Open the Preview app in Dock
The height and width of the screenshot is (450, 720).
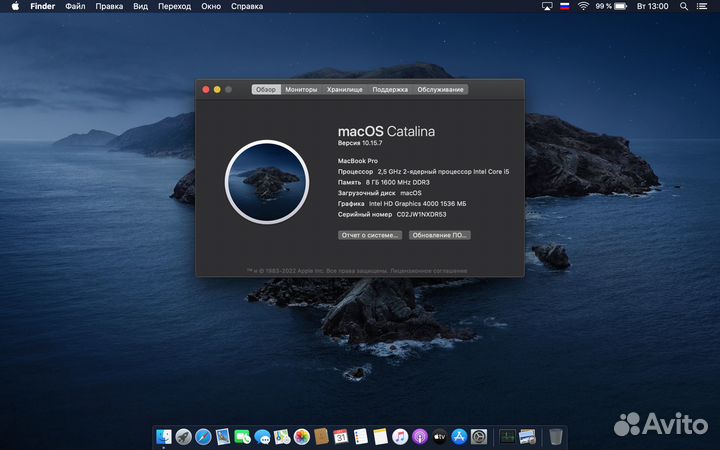tap(223, 436)
